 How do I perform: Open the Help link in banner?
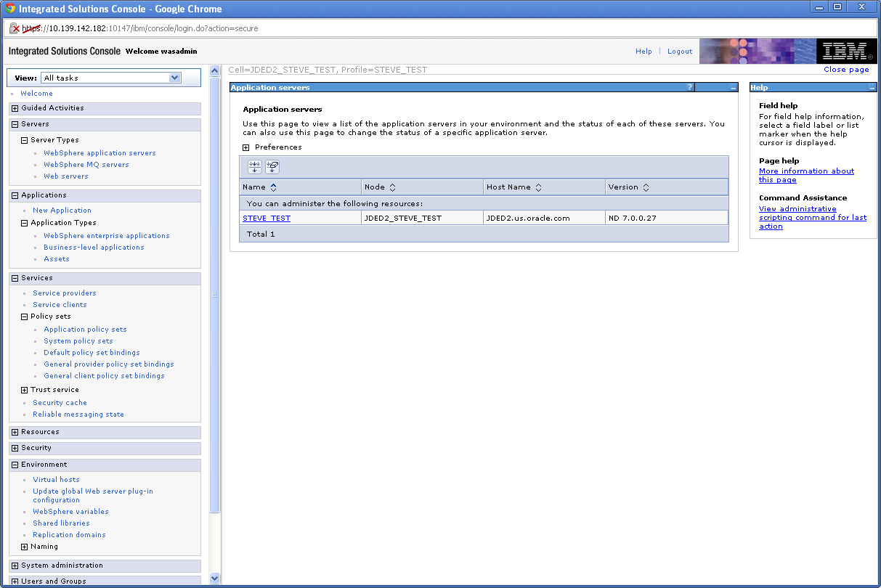(644, 52)
